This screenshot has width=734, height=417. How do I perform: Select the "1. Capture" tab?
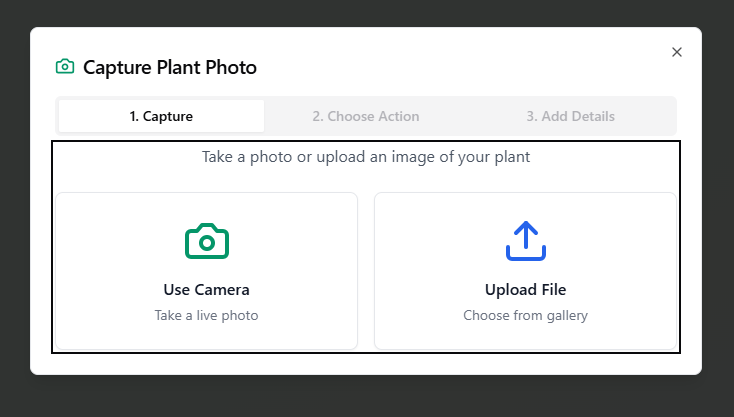coord(161,116)
